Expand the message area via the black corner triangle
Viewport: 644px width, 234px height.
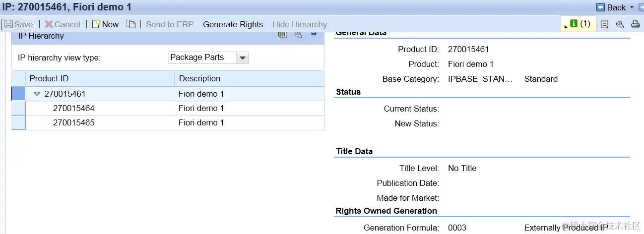tap(566, 27)
